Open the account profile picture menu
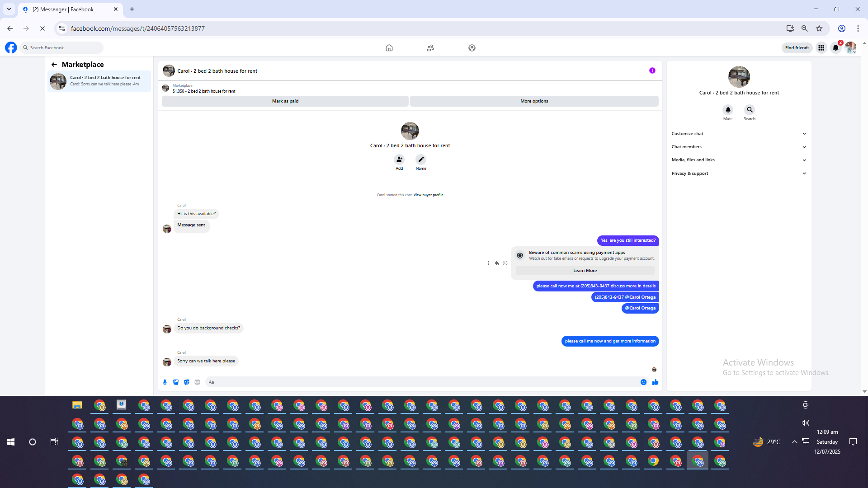Image resolution: width=868 pixels, height=488 pixels. [850, 48]
